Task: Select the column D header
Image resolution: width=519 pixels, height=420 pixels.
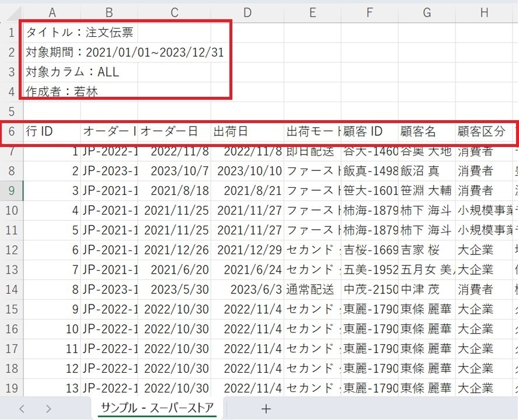Action: point(247,12)
